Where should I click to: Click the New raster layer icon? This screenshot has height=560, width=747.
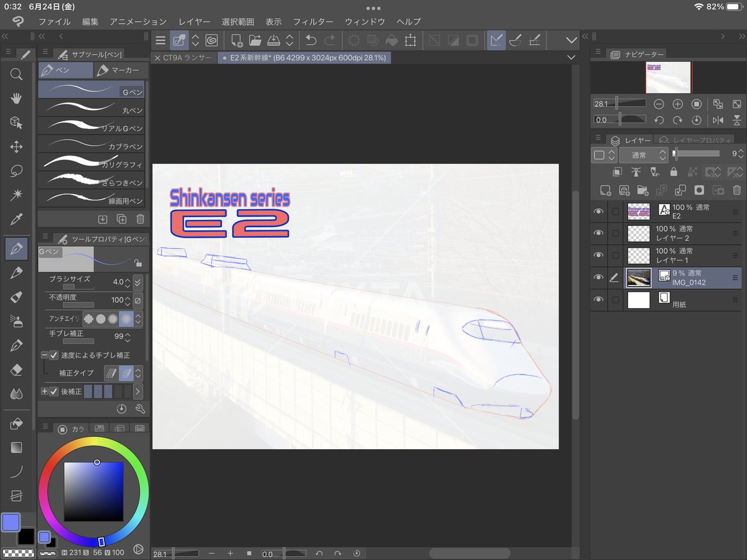[604, 190]
